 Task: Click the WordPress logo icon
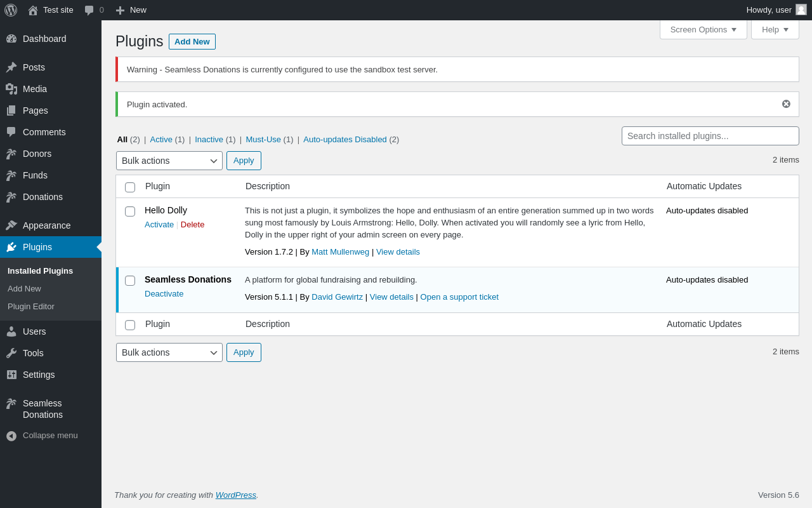pyautogui.click(x=11, y=10)
